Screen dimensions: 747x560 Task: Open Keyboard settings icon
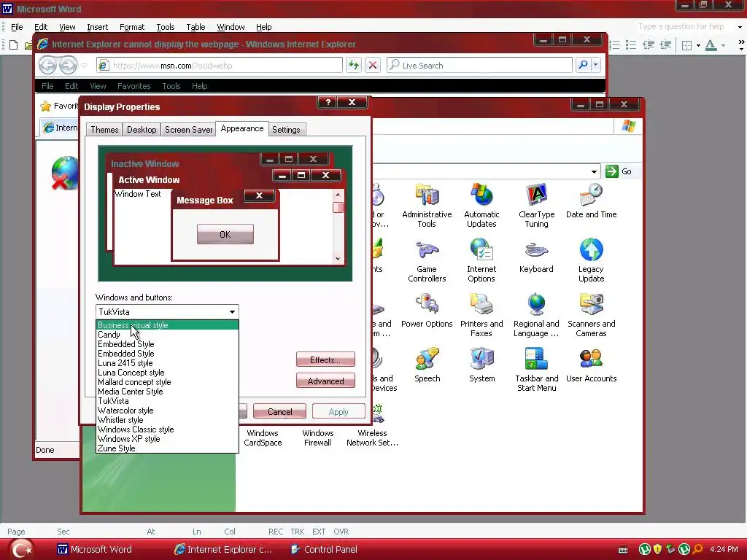click(x=536, y=256)
